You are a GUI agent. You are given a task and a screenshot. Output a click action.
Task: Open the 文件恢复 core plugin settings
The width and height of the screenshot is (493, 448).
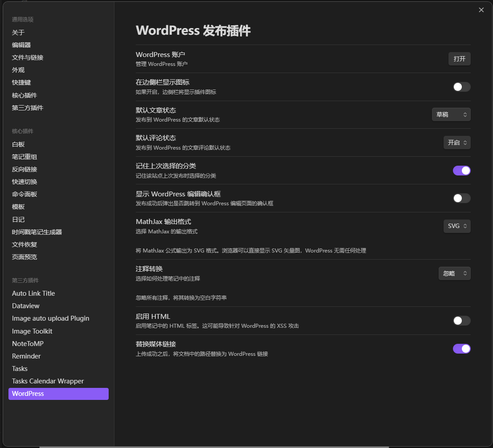[58, 244]
